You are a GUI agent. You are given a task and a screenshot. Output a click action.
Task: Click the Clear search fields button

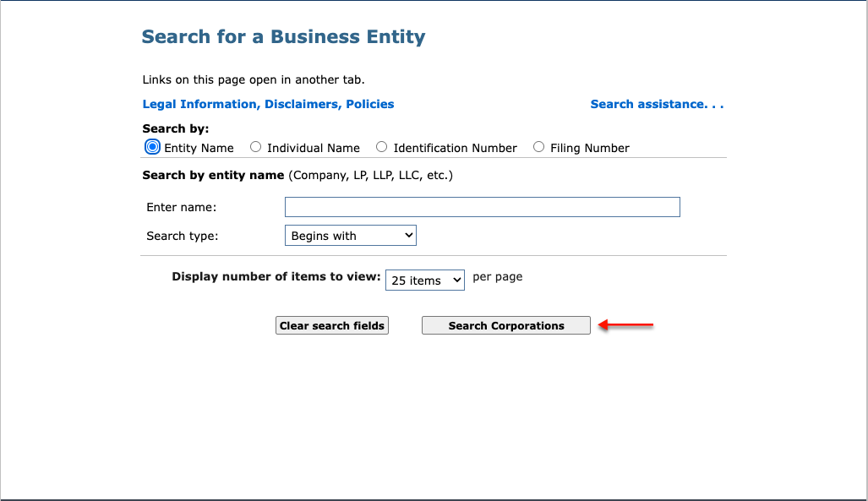click(x=332, y=325)
